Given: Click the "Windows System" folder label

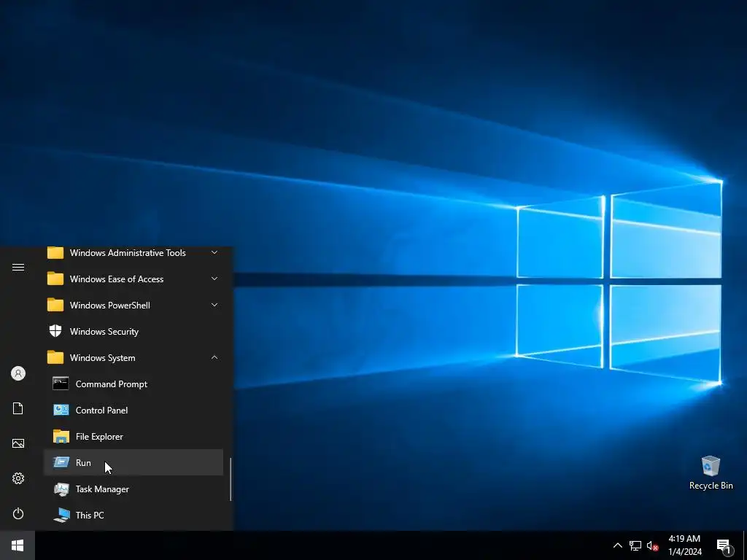Looking at the screenshot, I should pyautogui.click(x=102, y=358).
